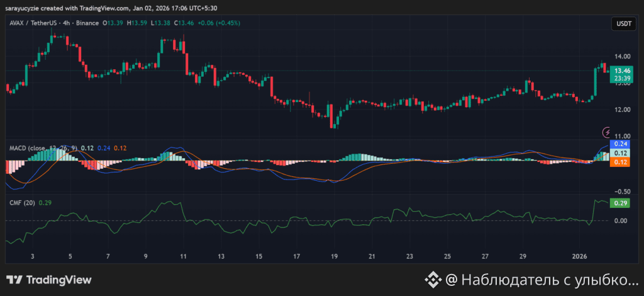Open the USDT currency button
The width and height of the screenshot is (644, 296).
click(623, 24)
